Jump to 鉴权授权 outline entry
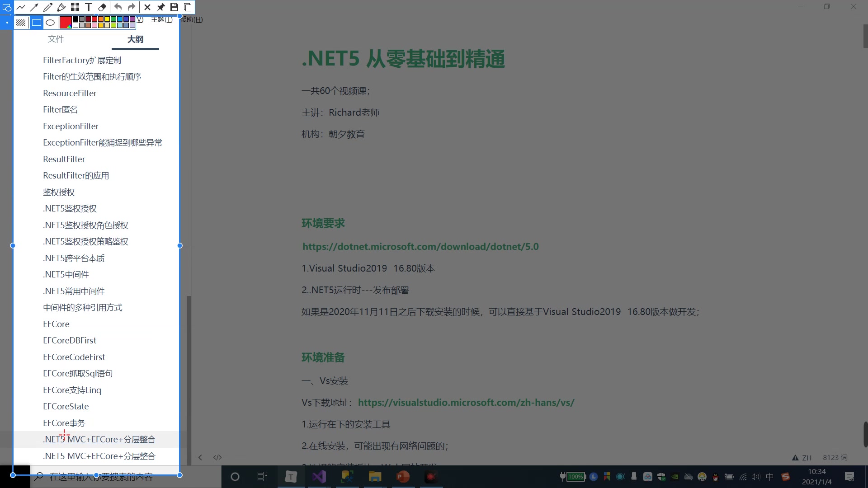 (x=59, y=192)
